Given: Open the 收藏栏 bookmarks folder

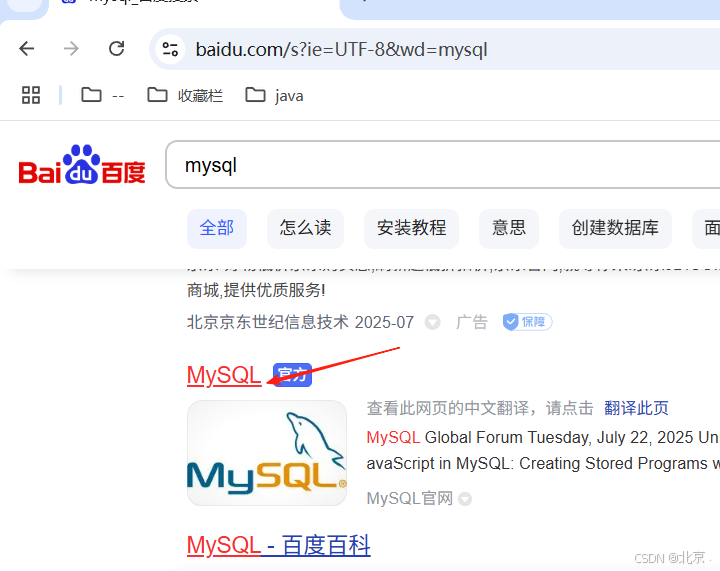Looking at the screenshot, I should click(185, 95).
